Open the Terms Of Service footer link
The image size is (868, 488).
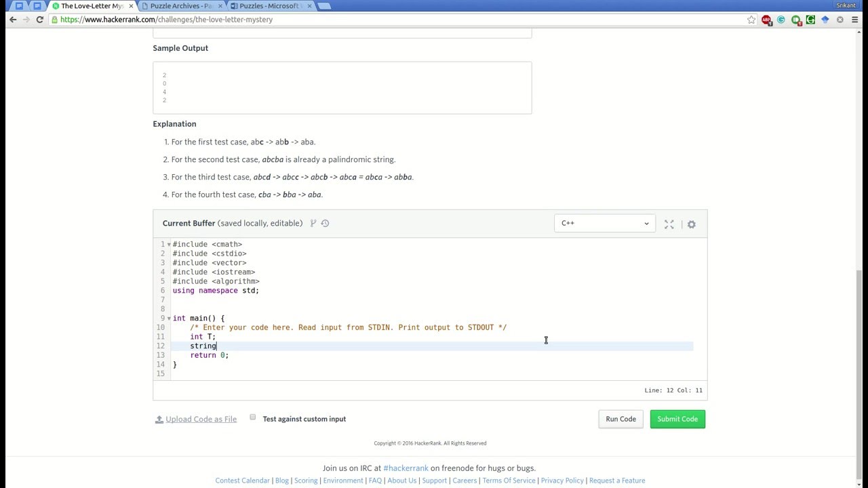509,481
